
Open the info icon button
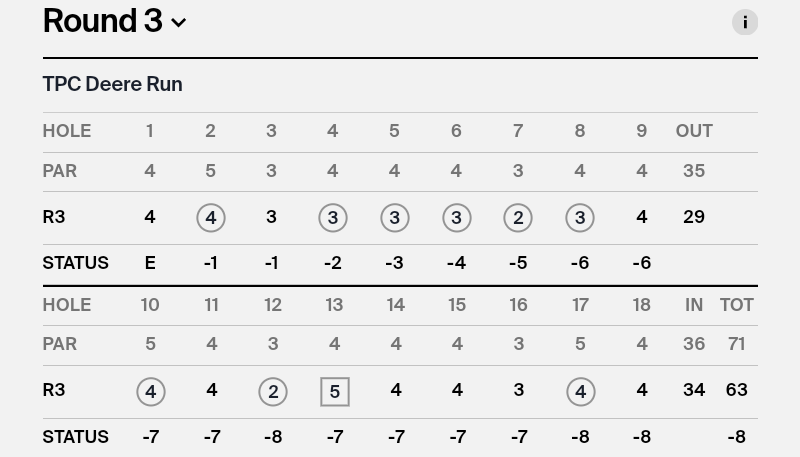[x=745, y=22]
